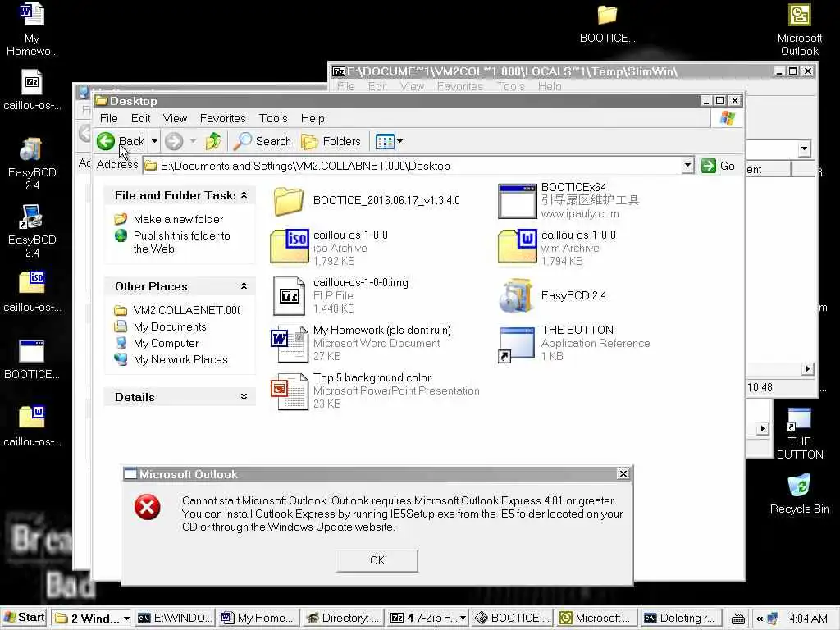Click the Start button
840x630 pixels.
[24, 618]
